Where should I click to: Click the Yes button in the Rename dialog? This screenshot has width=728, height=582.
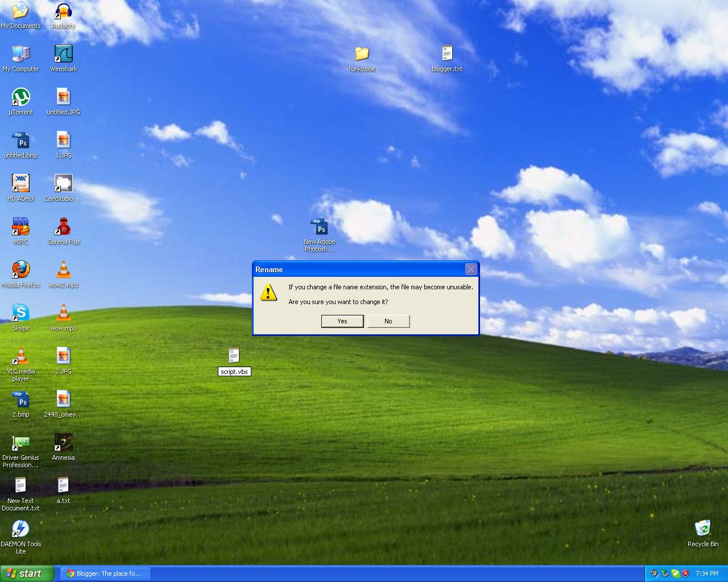pyautogui.click(x=342, y=321)
